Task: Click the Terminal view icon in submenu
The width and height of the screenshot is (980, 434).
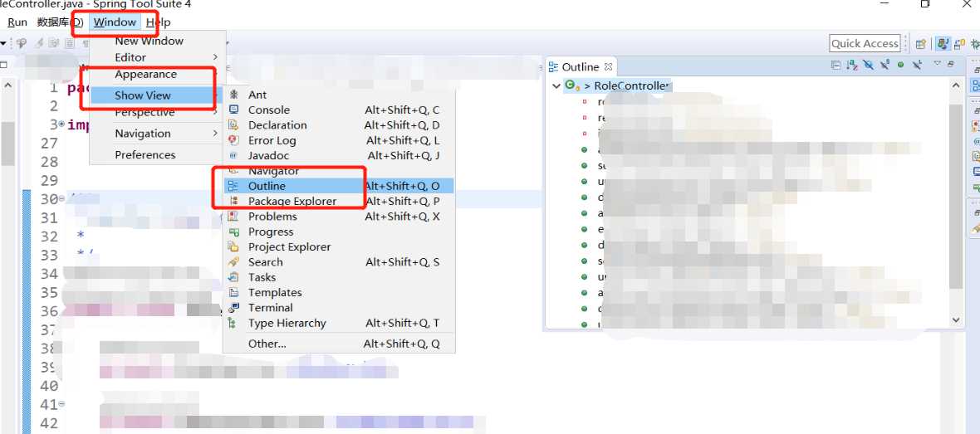Action: (233, 308)
